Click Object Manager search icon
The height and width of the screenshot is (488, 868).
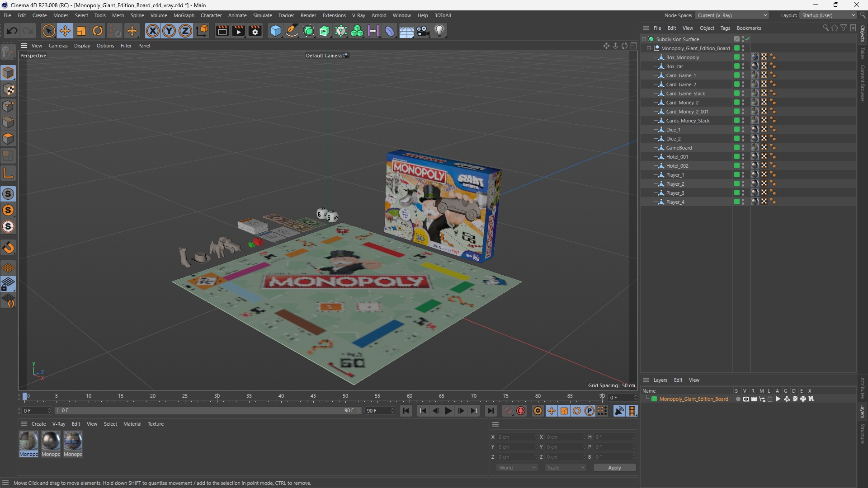pos(826,28)
